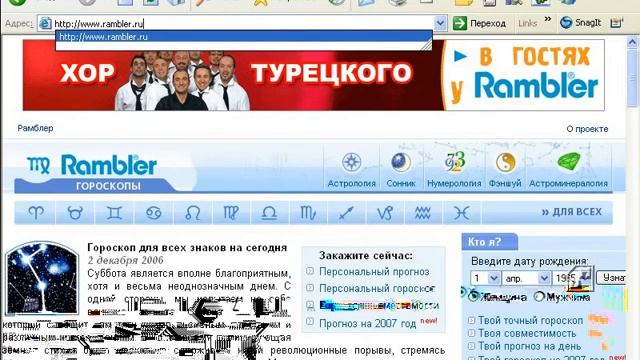The image size is (640, 360).
Task: Open Персональный прогноз link
Action: pyautogui.click(x=374, y=272)
